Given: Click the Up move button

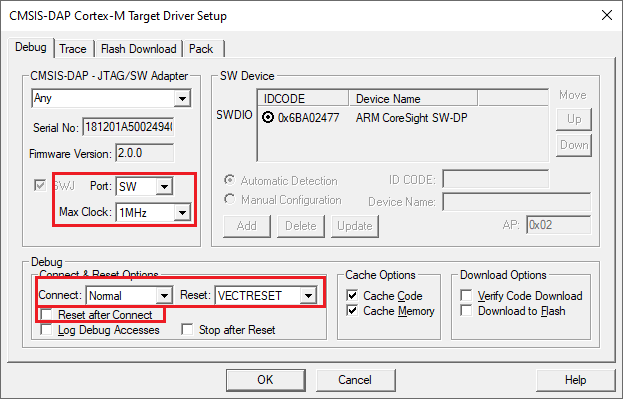Looking at the screenshot, I should click(574, 119).
